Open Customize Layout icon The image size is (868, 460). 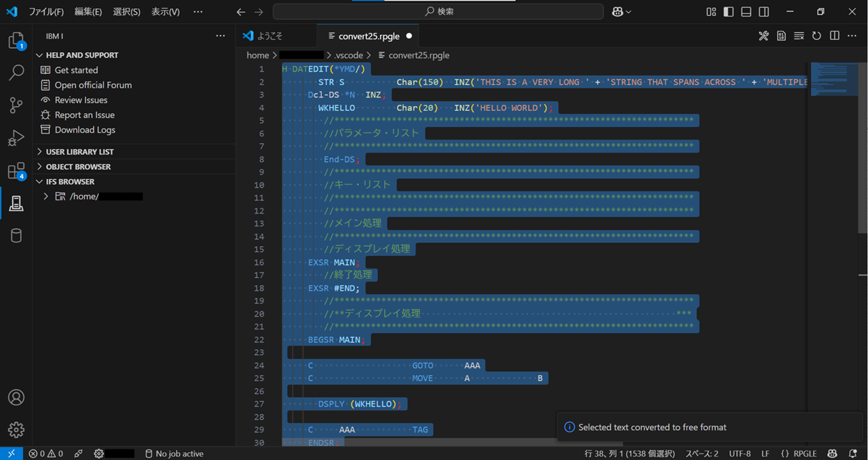[x=711, y=12]
